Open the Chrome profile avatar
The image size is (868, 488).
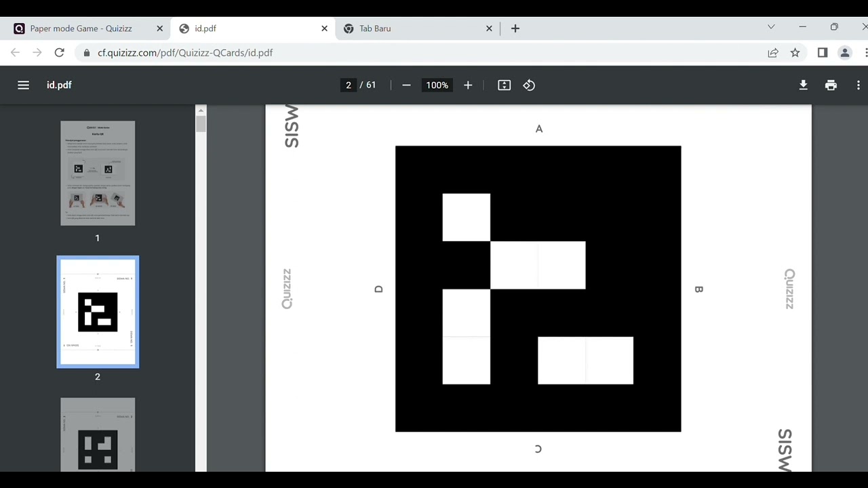click(845, 52)
